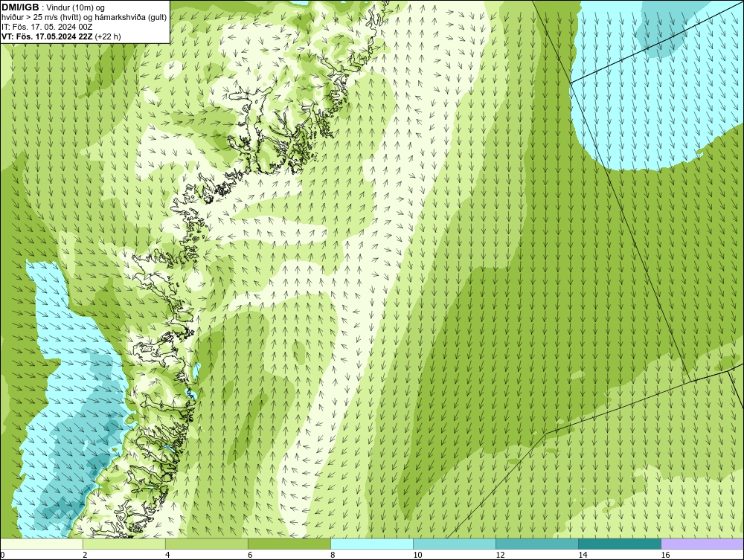Click the legend label '10'
The height and width of the screenshot is (560, 744).
(417, 555)
